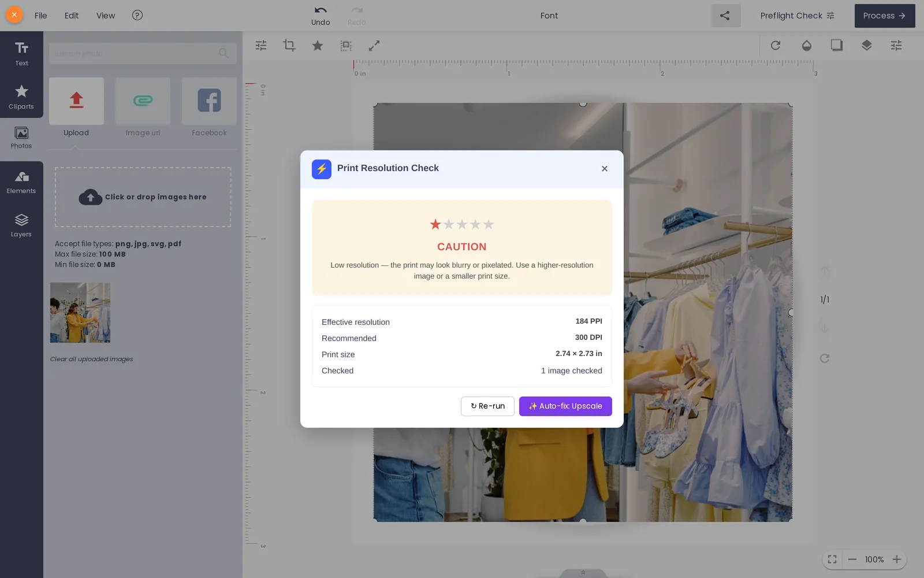This screenshot has width=924, height=578.
Task: Click the 184 PPI effective resolution value
Action: click(x=588, y=321)
